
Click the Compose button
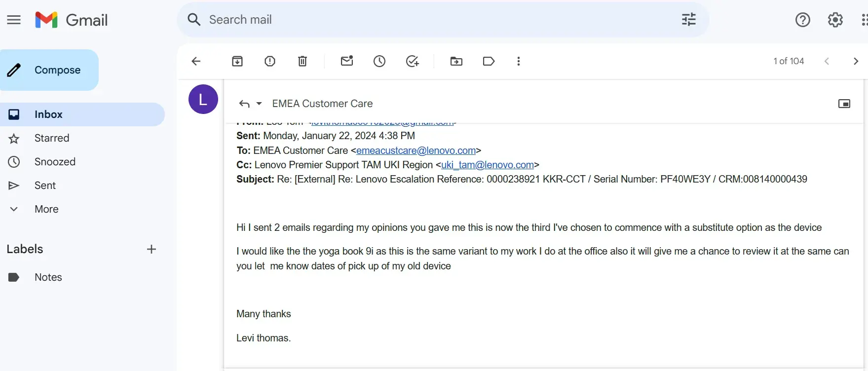pos(49,70)
